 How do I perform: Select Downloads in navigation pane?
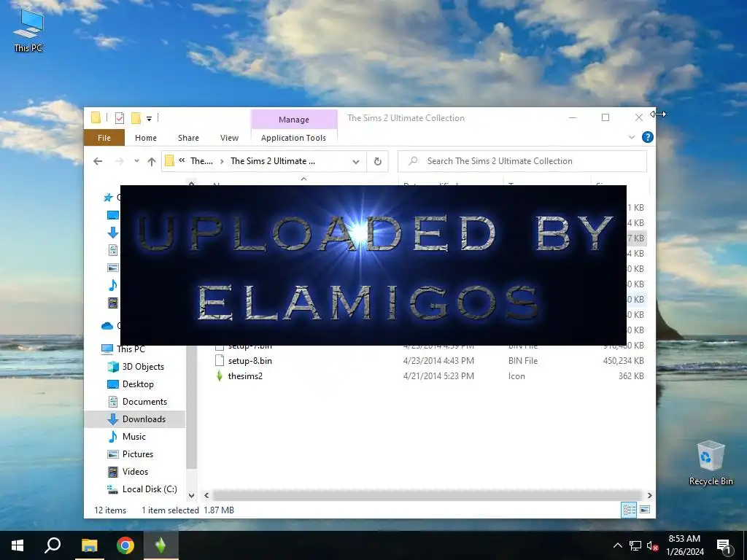[144, 419]
